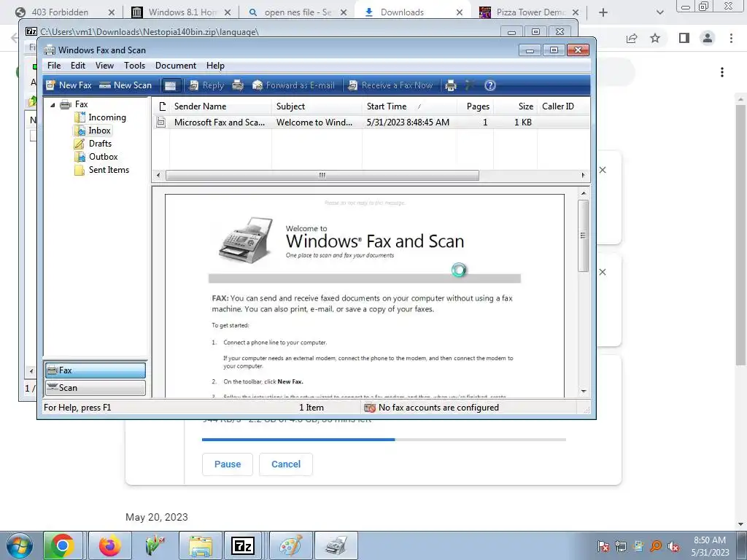Viewport: 747px width, 560px height.
Task: Switch to the open nes file search tab
Action: pos(298,12)
